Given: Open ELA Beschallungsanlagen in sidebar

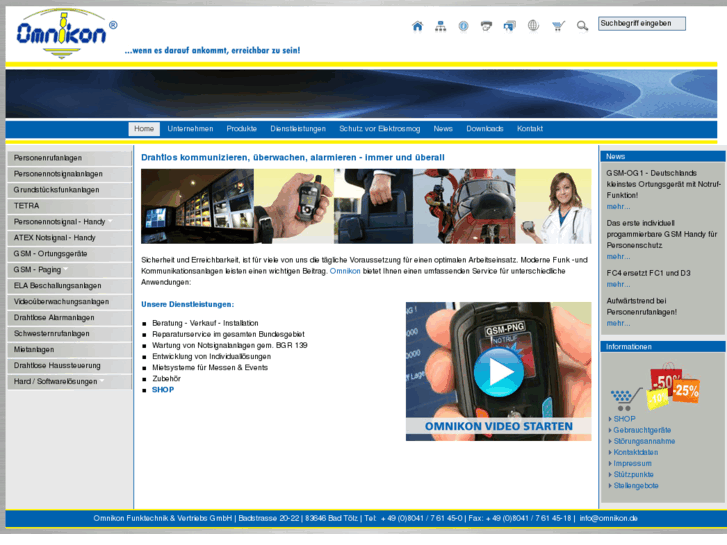Looking at the screenshot, I should pos(70,286).
